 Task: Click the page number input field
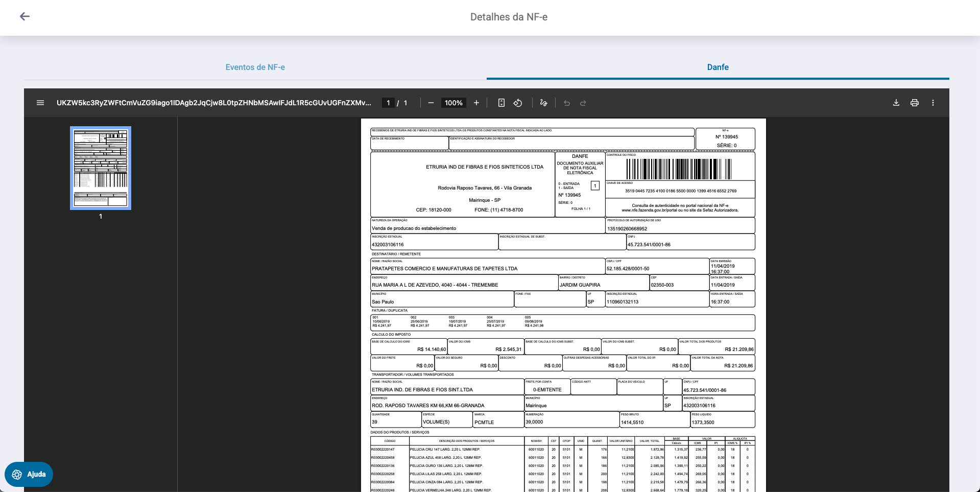coord(388,103)
